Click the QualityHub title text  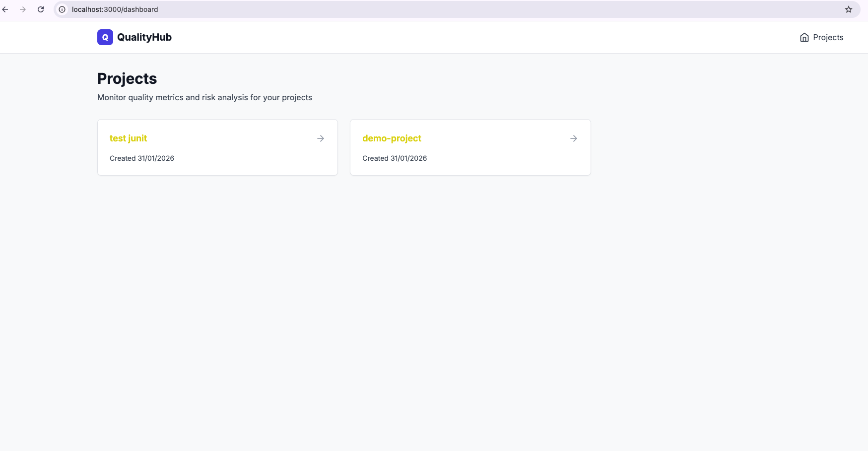click(x=144, y=37)
